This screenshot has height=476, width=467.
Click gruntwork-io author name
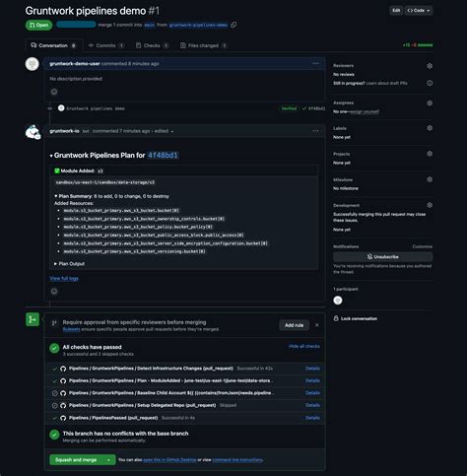click(64, 131)
